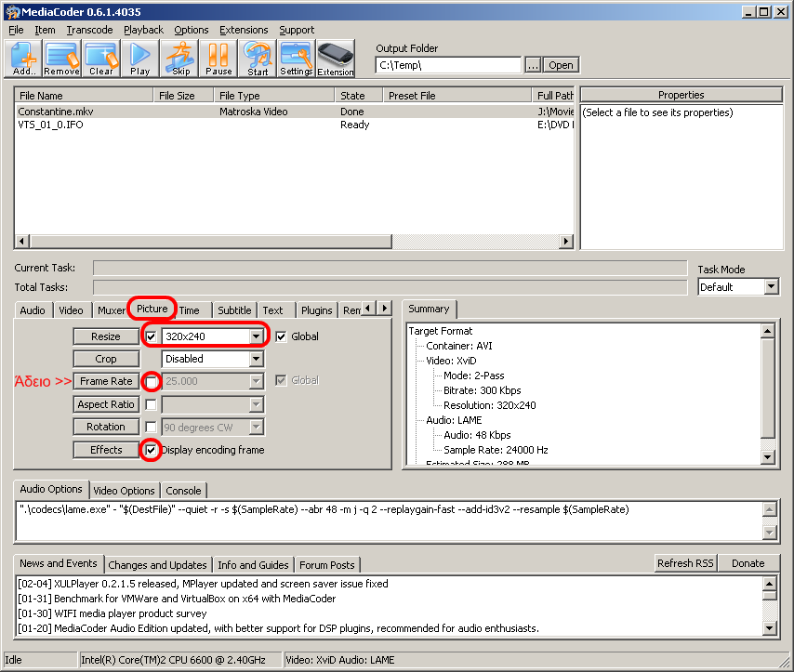This screenshot has width=794, height=672.
Task: Open the Support menu
Action: pyautogui.click(x=297, y=30)
